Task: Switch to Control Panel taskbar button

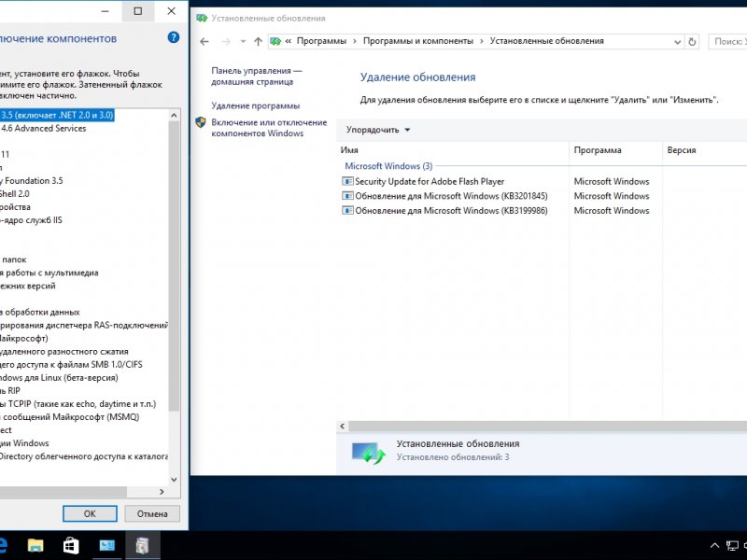Action: (106, 545)
